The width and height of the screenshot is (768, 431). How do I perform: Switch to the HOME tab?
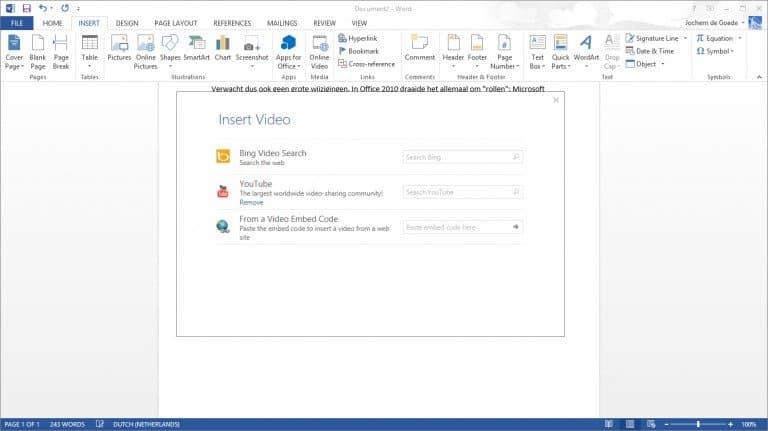click(x=52, y=23)
